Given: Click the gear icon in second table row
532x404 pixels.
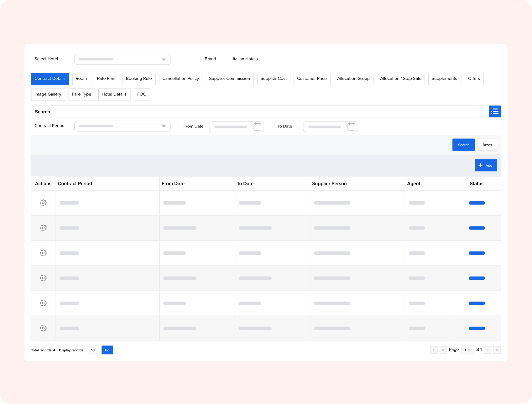Looking at the screenshot, I should click(43, 228).
